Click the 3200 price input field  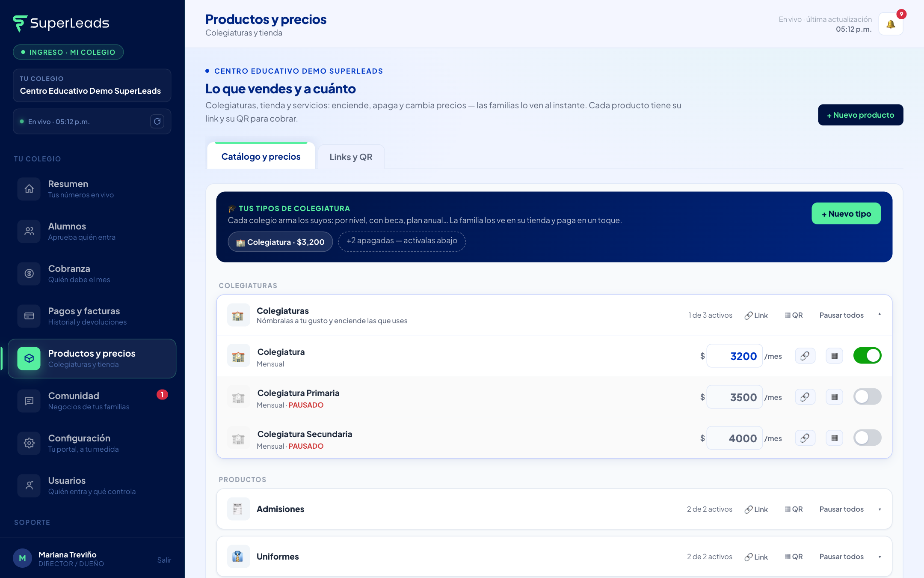(734, 356)
